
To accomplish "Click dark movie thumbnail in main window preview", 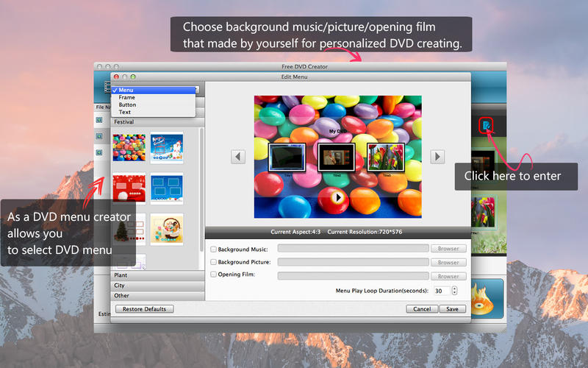I will [483, 165].
